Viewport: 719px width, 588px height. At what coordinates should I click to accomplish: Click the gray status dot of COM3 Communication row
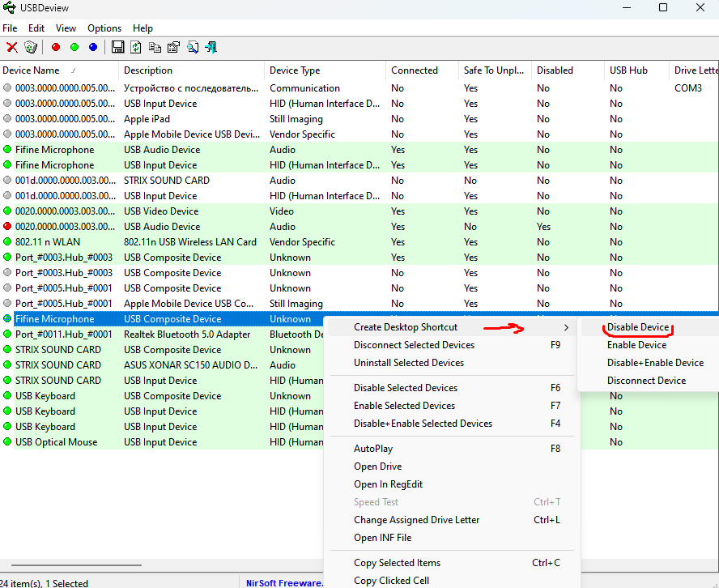click(7, 87)
